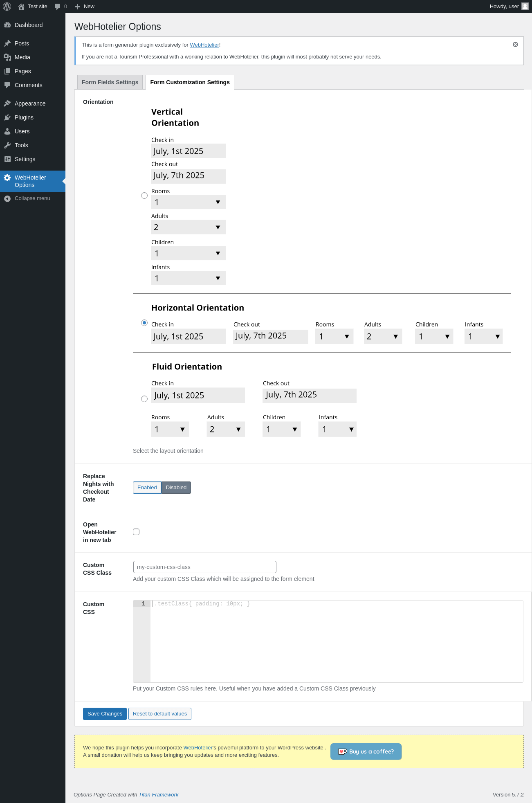Click the coffee cup heart icon
The image size is (532, 803).
[x=342, y=751]
